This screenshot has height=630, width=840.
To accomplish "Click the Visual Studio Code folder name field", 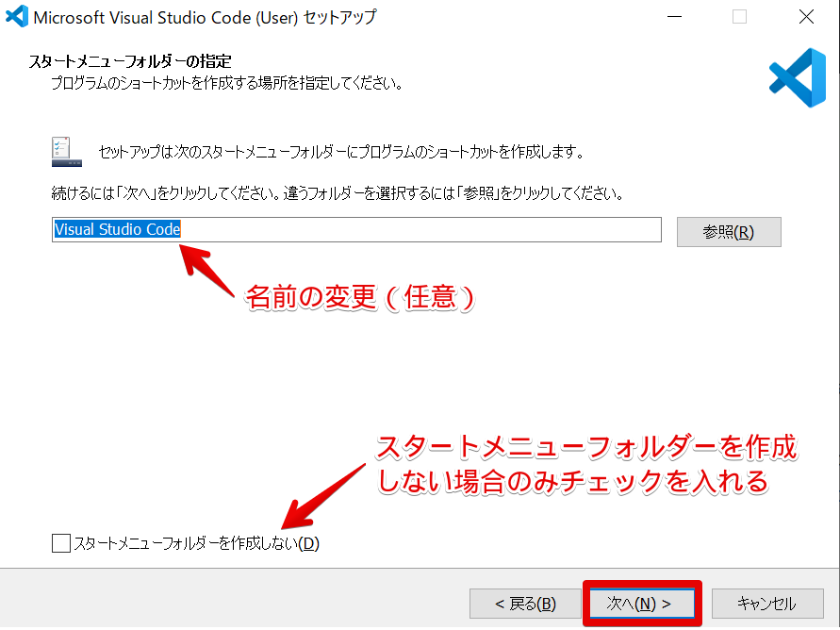I will click(356, 230).
